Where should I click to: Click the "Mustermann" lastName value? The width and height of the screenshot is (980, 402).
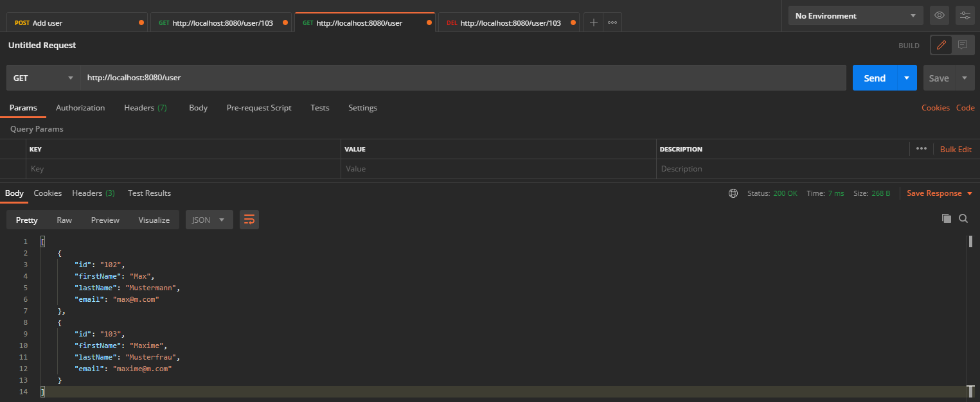tap(151, 288)
